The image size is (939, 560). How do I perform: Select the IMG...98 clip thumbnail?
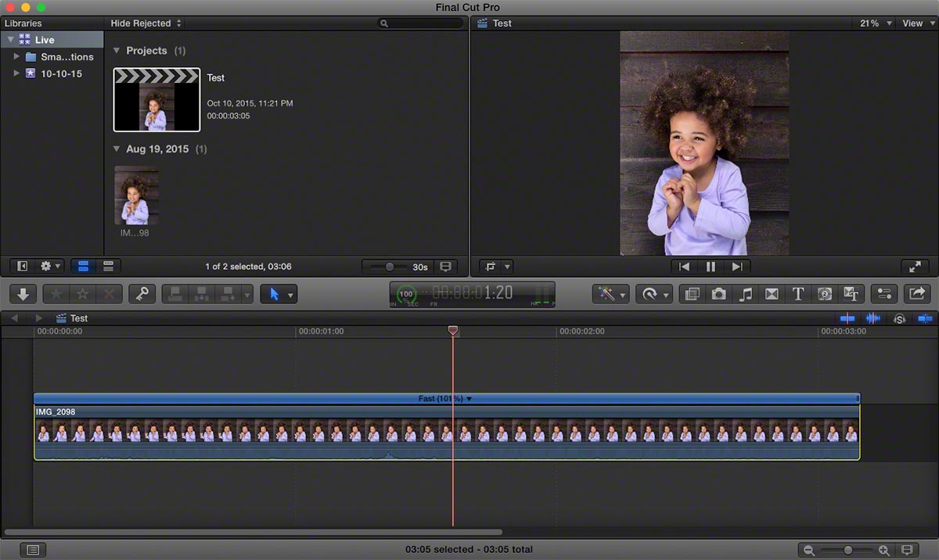pyautogui.click(x=136, y=196)
